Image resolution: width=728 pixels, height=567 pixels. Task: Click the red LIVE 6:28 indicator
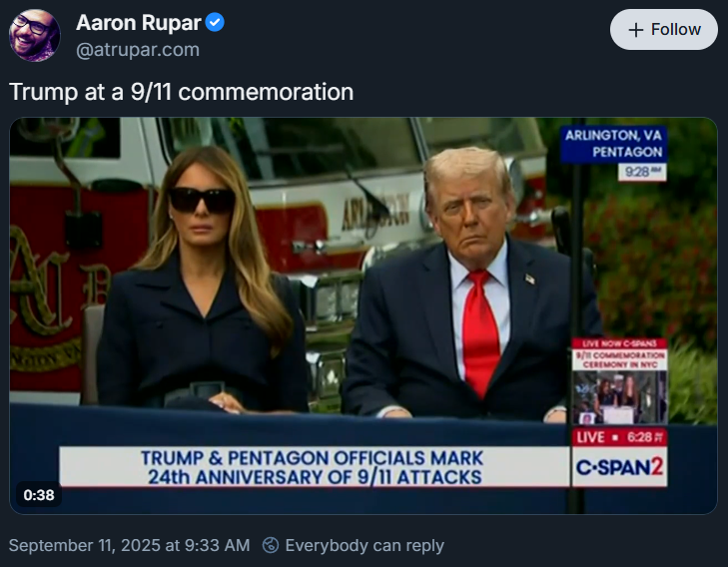(619, 437)
